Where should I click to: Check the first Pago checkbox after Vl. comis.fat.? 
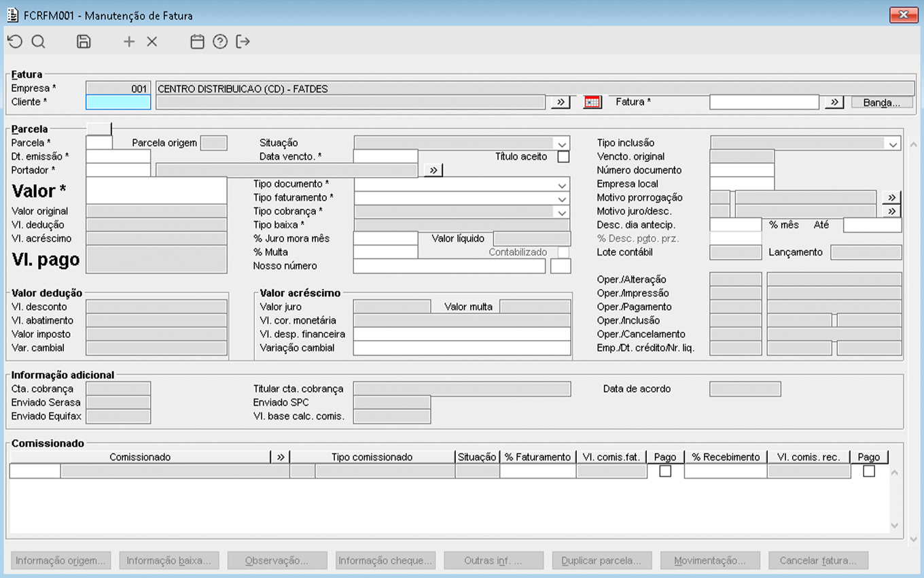coord(665,471)
